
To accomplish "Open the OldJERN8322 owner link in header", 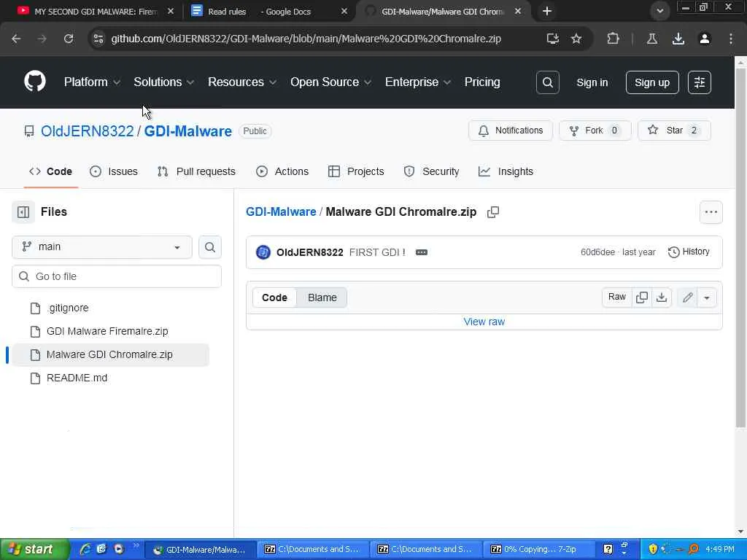I will (x=88, y=131).
